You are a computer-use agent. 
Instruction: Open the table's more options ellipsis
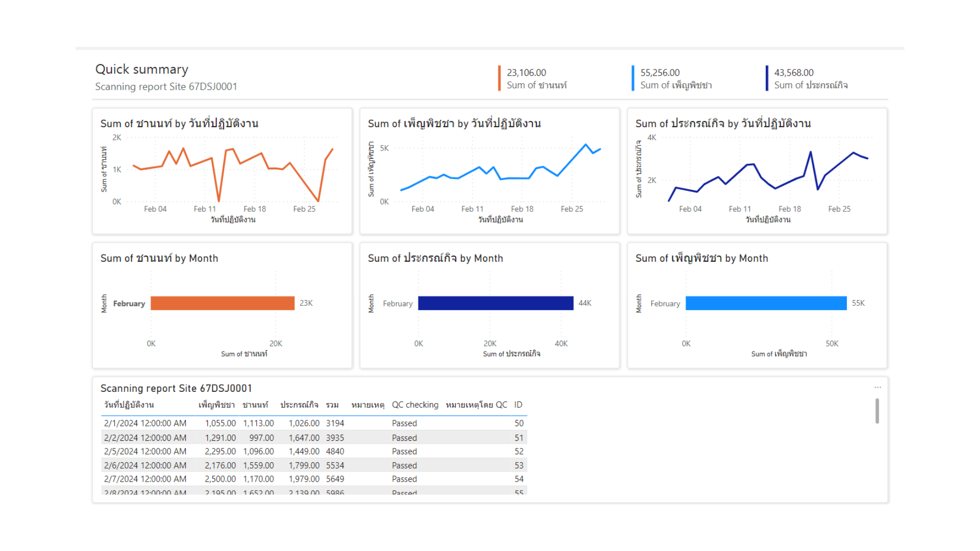[877, 387]
